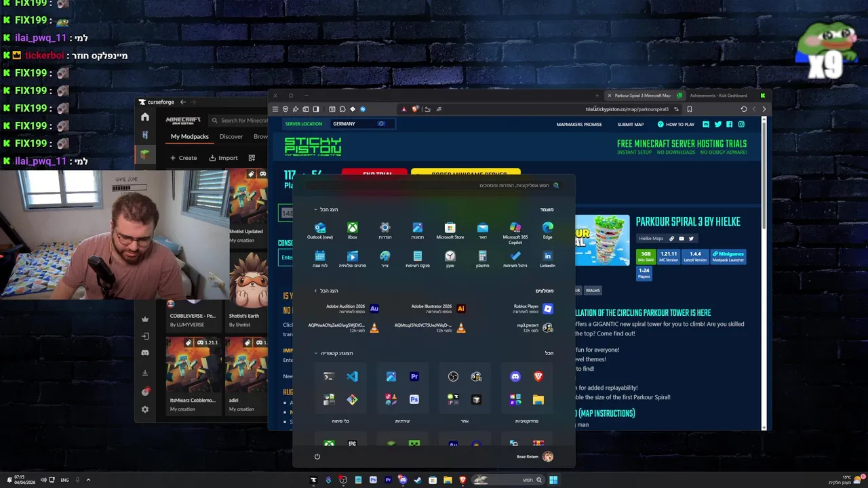The width and height of the screenshot is (868, 488).
Task: Open CurseForge home sidebar icon
Action: (145, 117)
